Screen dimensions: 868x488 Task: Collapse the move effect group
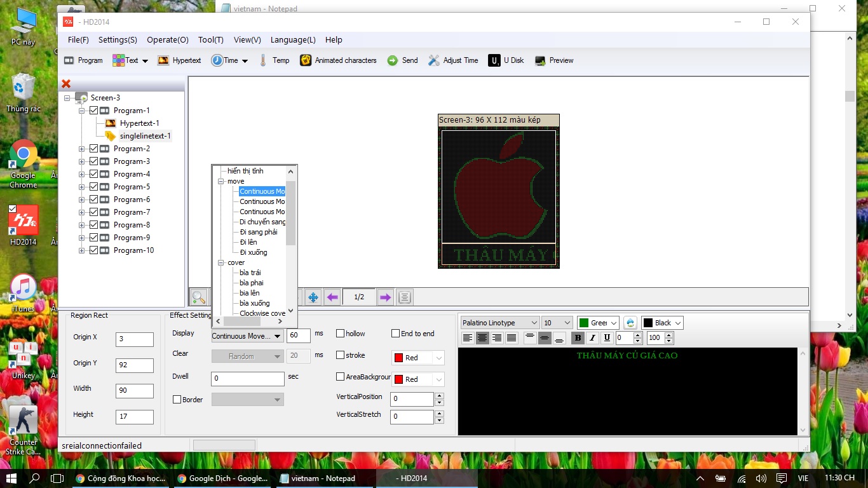pyautogui.click(x=221, y=181)
